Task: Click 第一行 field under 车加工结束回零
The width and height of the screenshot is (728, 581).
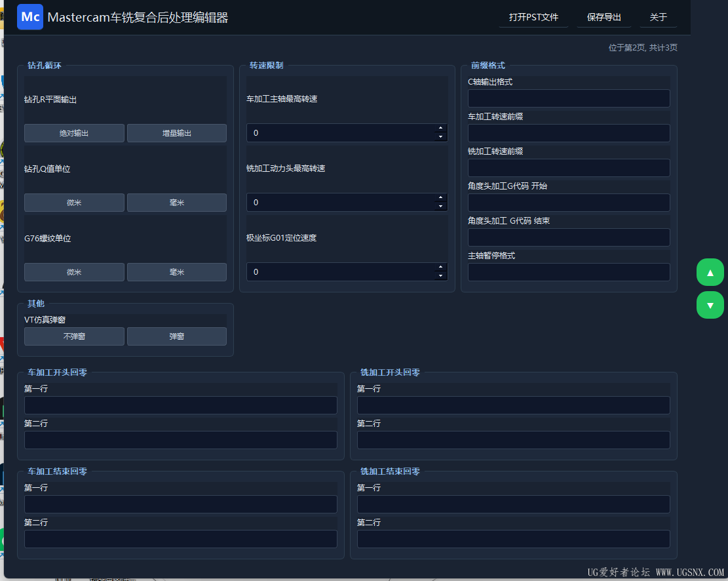Action: pyautogui.click(x=181, y=504)
